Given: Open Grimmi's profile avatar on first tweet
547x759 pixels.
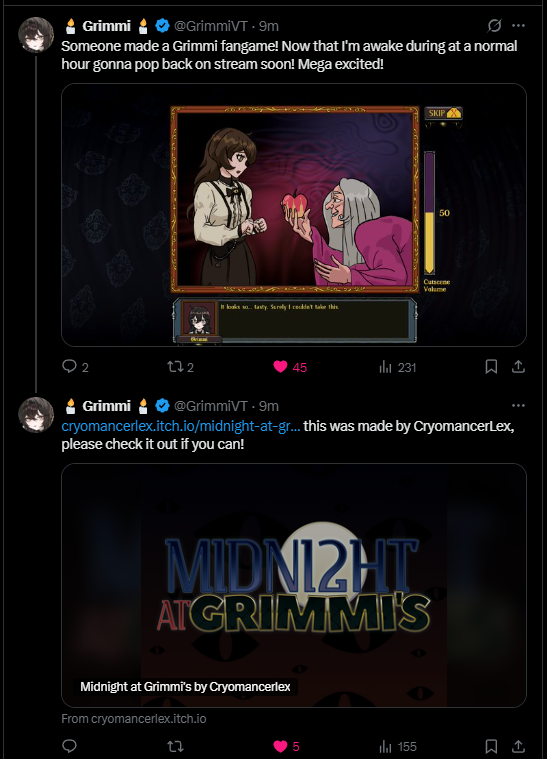Looking at the screenshot, I should tap(36, 35).
